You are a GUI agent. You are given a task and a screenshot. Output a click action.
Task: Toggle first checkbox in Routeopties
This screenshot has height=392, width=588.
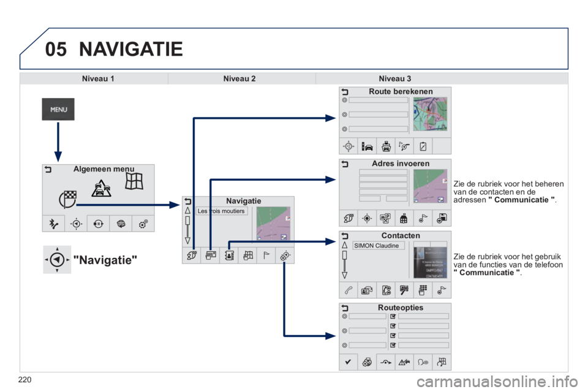[393, 316]
